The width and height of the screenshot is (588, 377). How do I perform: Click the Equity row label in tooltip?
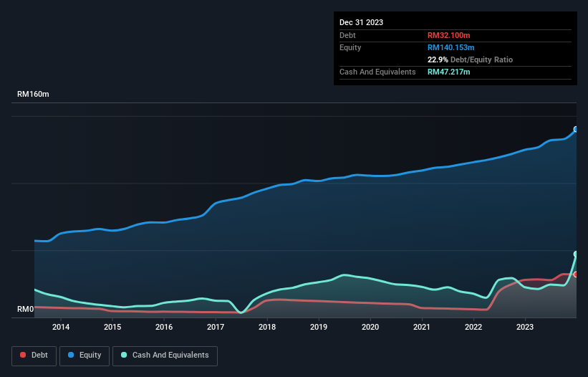[x=350, y=47]
